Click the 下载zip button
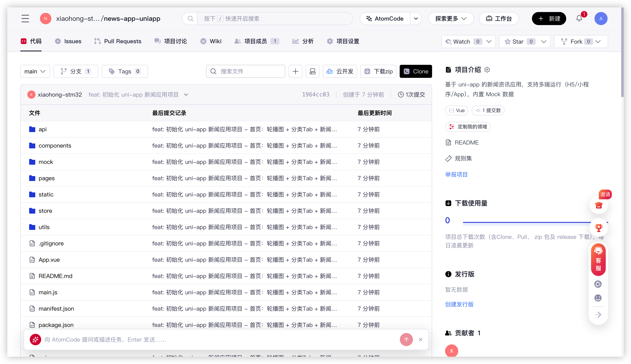This screenshot has width=631, height=364. [378, 72]
